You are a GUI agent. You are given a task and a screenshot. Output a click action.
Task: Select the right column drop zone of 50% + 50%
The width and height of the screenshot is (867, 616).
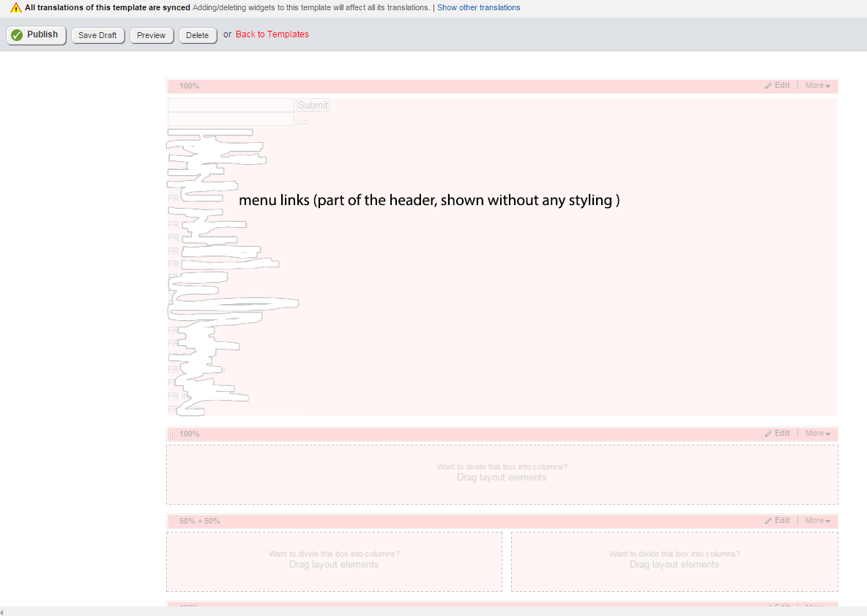[x=674, y=562]
